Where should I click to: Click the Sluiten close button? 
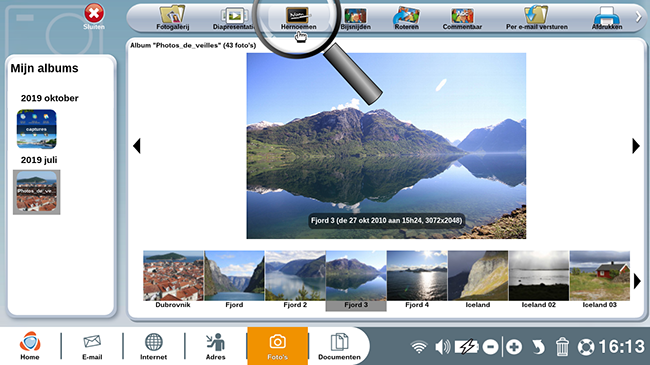[x=94, y=17]
